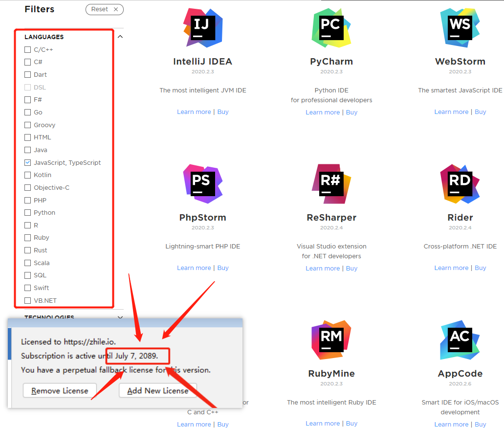Open AppCode Learn more link

click(451, 424)
